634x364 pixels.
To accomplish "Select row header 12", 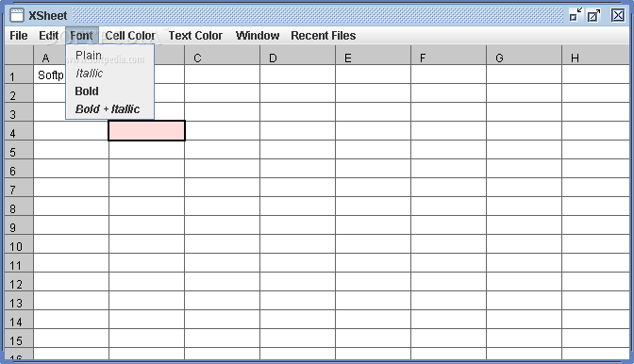I will tap(19, 282).
